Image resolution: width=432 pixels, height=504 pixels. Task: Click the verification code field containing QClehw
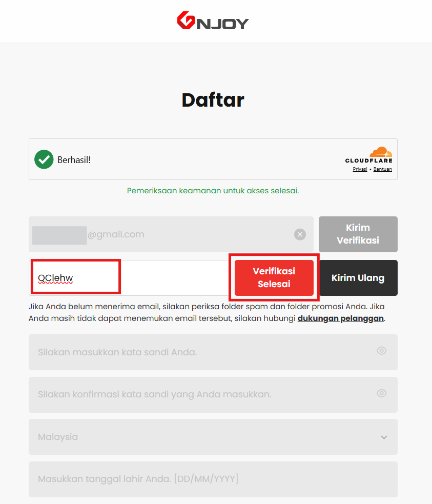click(129, 278)
